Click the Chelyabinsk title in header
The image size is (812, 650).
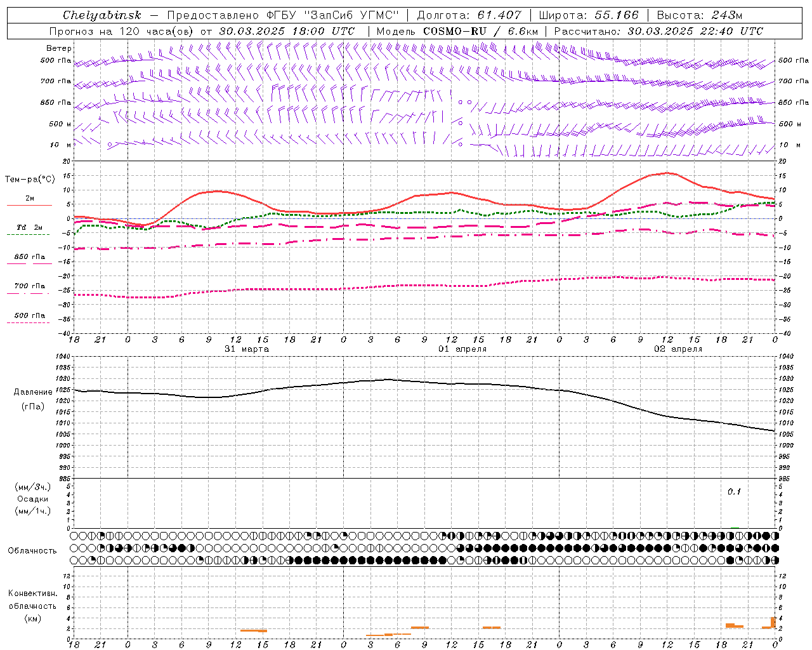(x=101, y=15)
